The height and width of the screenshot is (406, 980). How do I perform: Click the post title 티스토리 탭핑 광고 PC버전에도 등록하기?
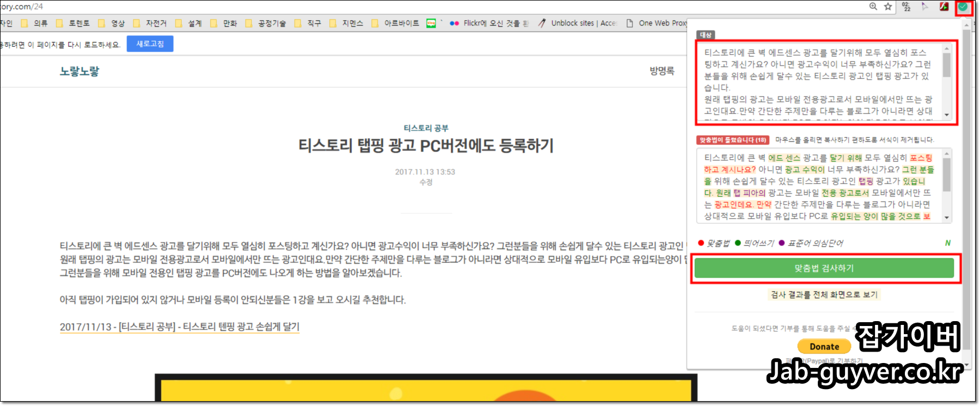tap(426, 146)
